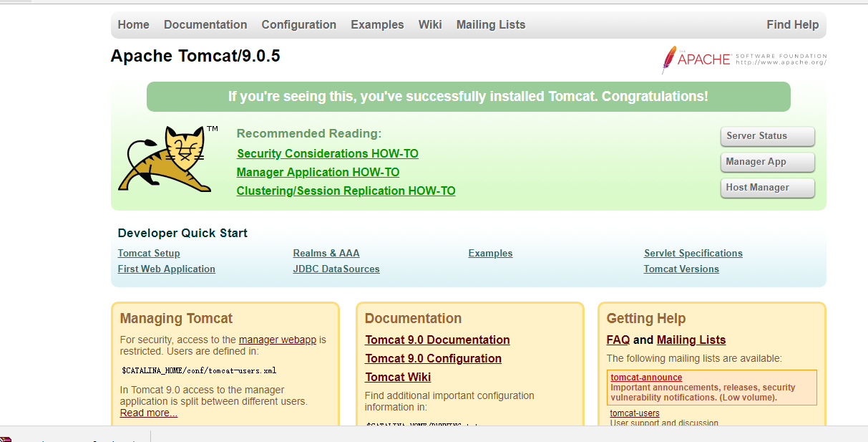Open the Servlet Specifications link
868x442 pixels.
coord(693,253)
